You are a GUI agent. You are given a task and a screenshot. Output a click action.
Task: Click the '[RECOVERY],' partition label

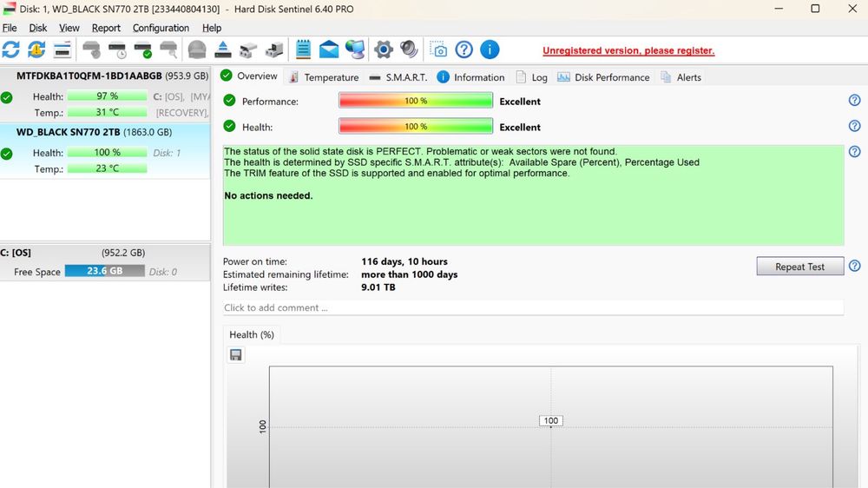pos(182,112)
